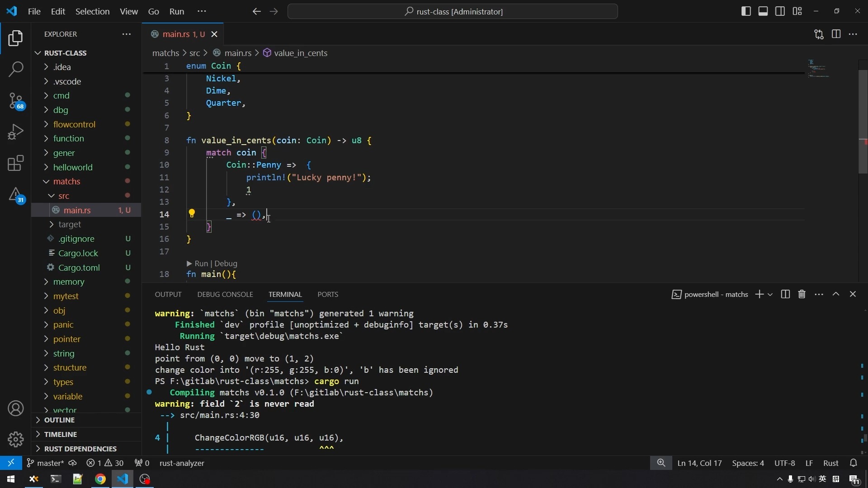Screen dimensions: 868x488
Task: Change language mode Rust in status bar
Action: 831,463
